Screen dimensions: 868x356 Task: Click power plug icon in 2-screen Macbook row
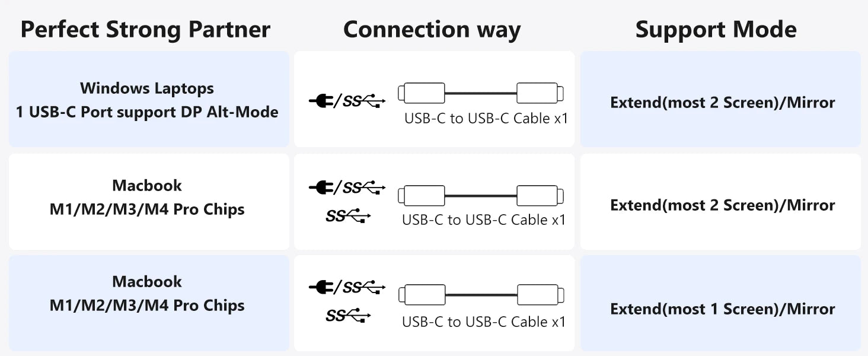[321, 189]
